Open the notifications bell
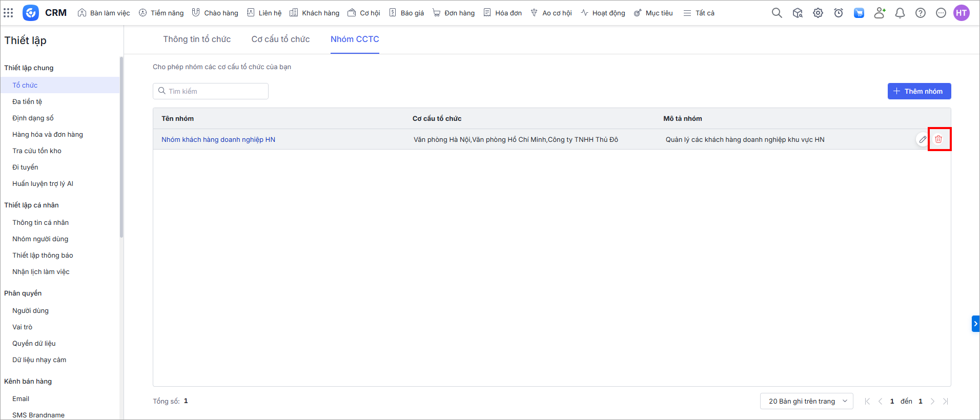This screenshot has width=980, height=420. pyautogui.click(x=900, y=13)
